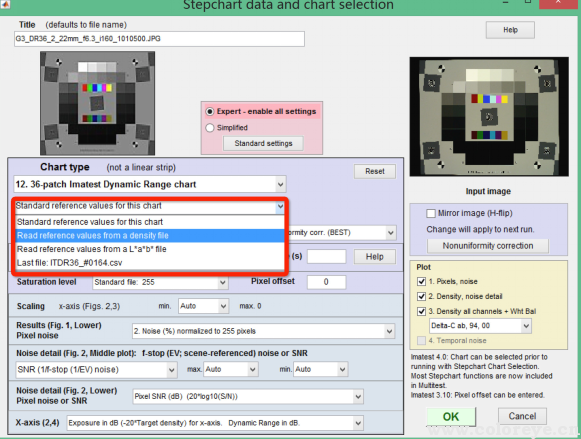The height and width of the screenshot is (439, 581).
Task: Click the Title text field
Action: coord(159,39)
